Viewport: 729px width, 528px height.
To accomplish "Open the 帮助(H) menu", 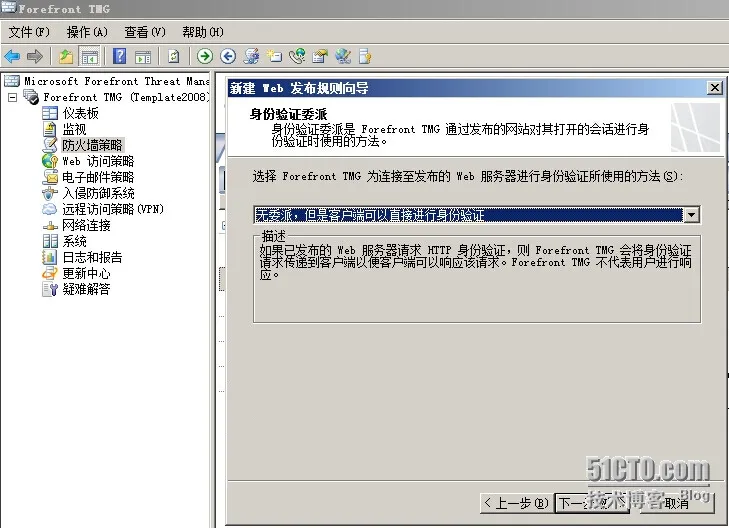I will pos(203,32).
